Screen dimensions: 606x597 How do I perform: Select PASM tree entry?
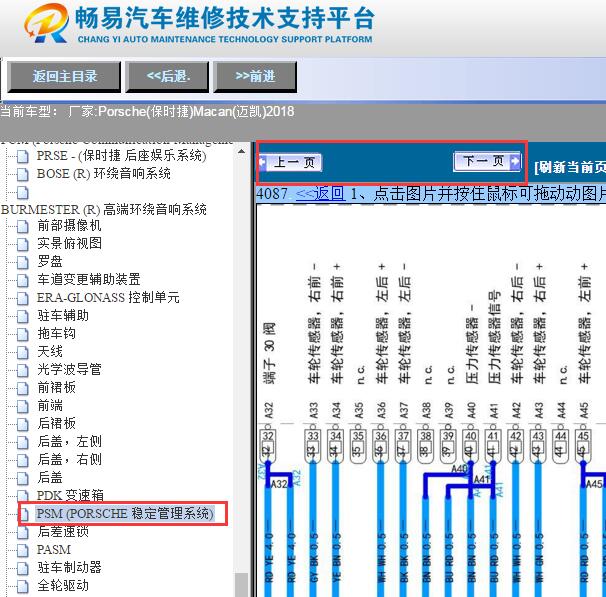pyautogui.click(x=54, y=549)
